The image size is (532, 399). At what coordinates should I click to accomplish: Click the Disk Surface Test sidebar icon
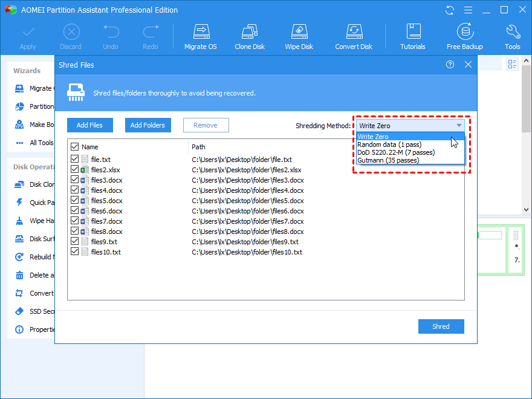(x=19, y=239)
